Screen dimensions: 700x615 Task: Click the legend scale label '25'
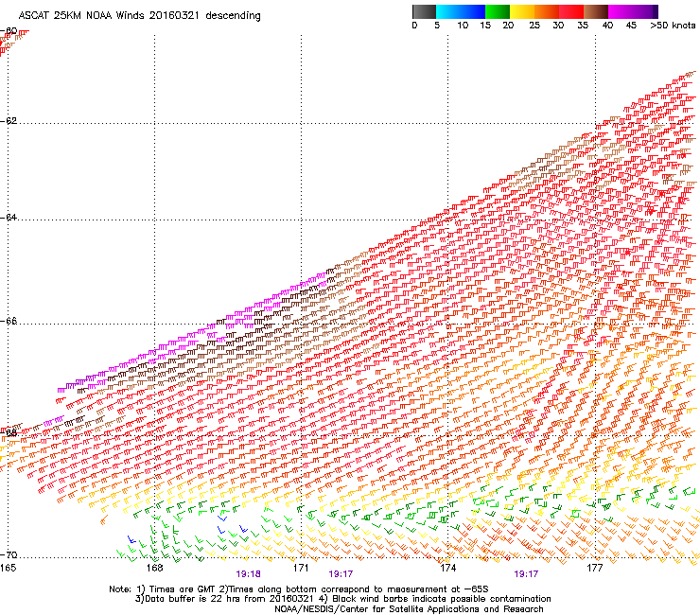(x=534, y=26)
